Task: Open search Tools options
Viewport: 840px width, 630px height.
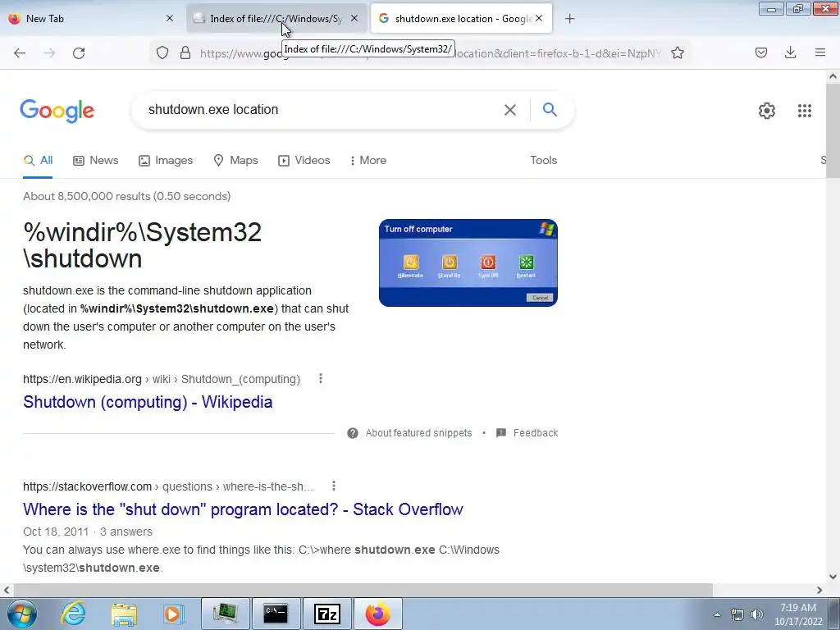Action: pyautogui.click(x=544, y=160)
